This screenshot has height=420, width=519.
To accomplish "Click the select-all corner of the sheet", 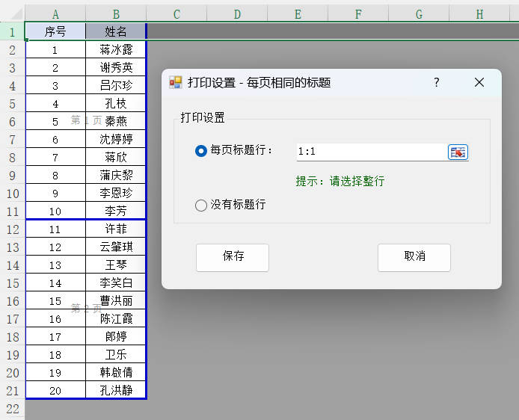I will tap(12, 14).
